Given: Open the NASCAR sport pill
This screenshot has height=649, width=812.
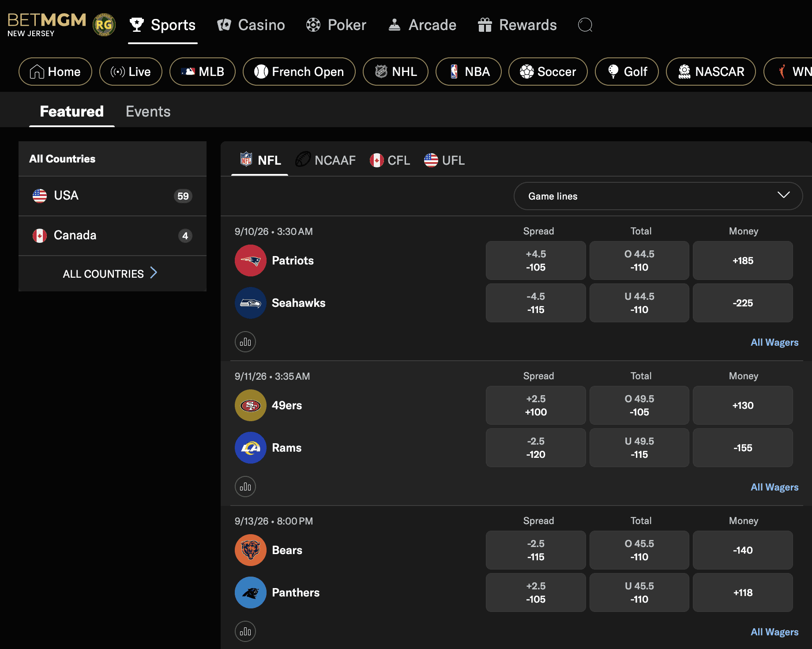Looking at the screenshot, I should [x=711, y=72].
